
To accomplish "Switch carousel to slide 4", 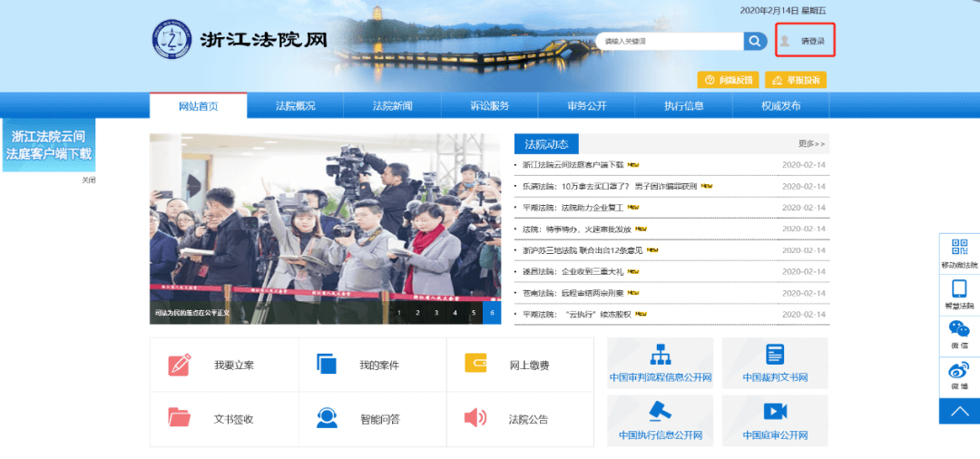I will (x=455, y=312).
